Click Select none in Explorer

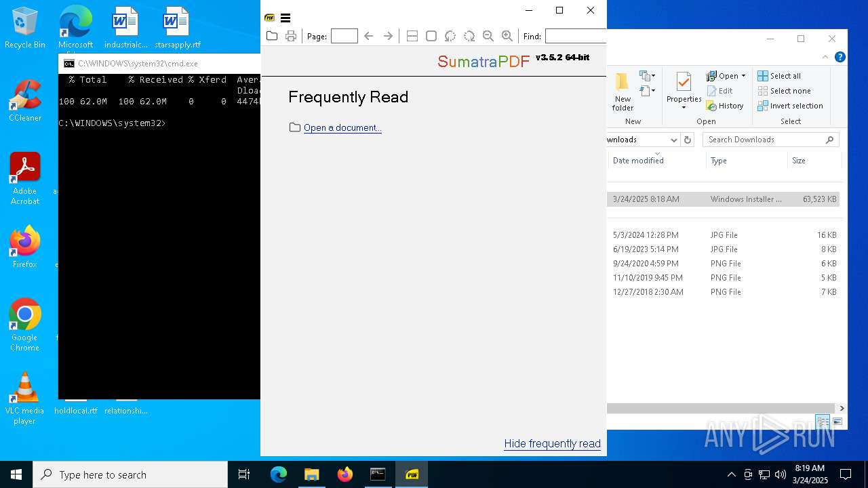(x=784, y=91)
